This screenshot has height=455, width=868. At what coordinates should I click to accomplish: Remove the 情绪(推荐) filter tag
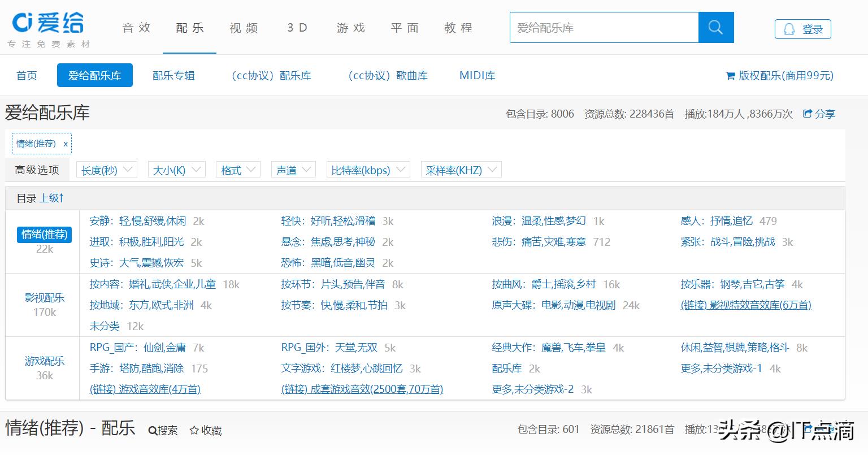click(x=65, y=144)
